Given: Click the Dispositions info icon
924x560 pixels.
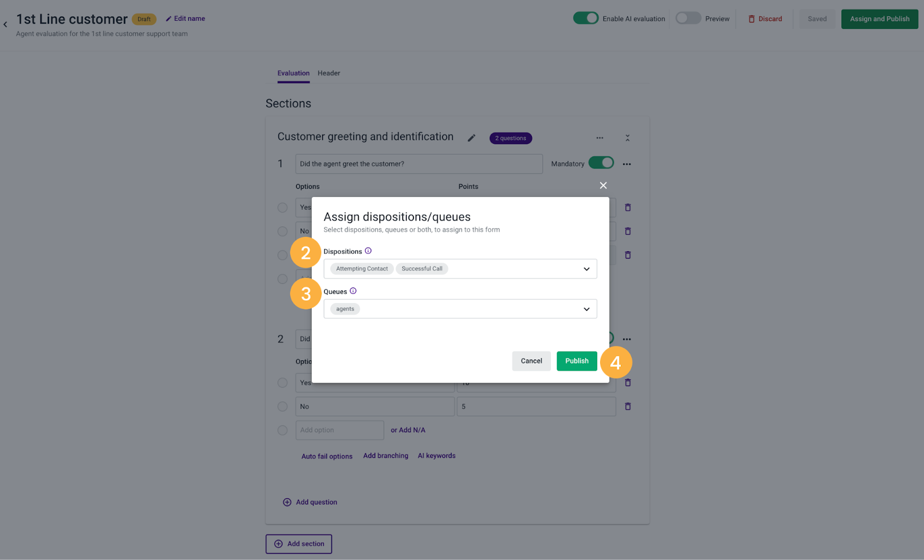Looking at the screenshot, I should [x=368, y=251].
